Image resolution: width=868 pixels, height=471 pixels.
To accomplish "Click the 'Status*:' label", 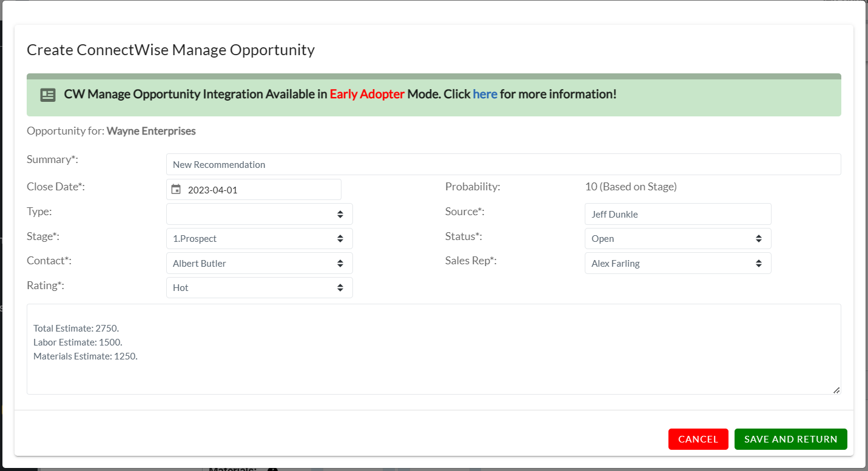I will click(x=463, y=236).
